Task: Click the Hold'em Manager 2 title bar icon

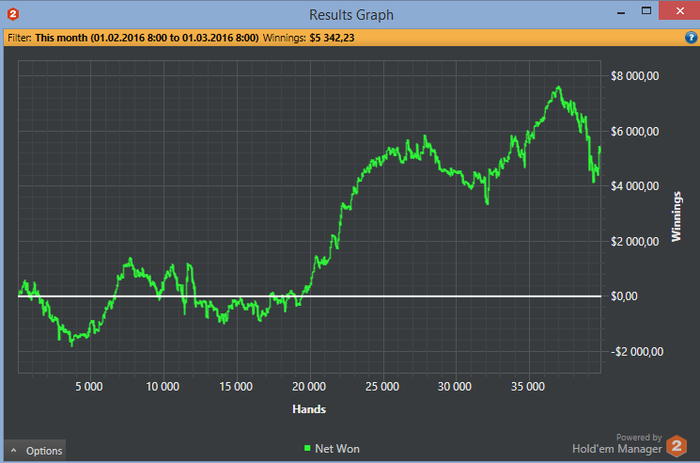Action: pyautogui.click(x=13, y=14)
